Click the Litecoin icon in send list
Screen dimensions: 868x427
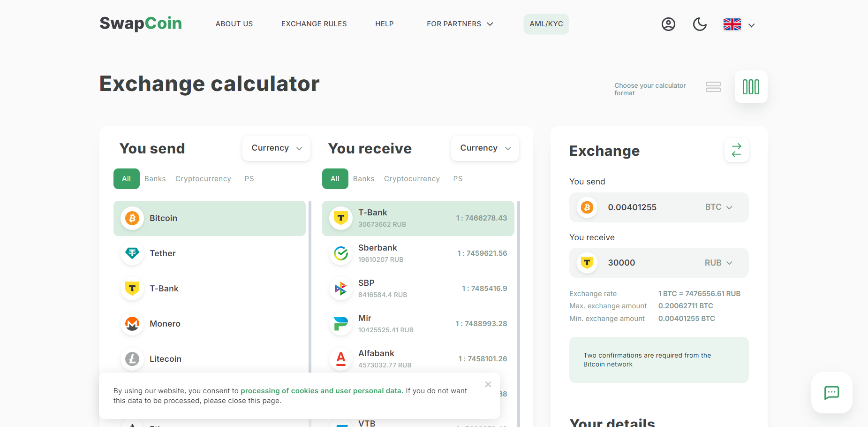tap(132, 359)
